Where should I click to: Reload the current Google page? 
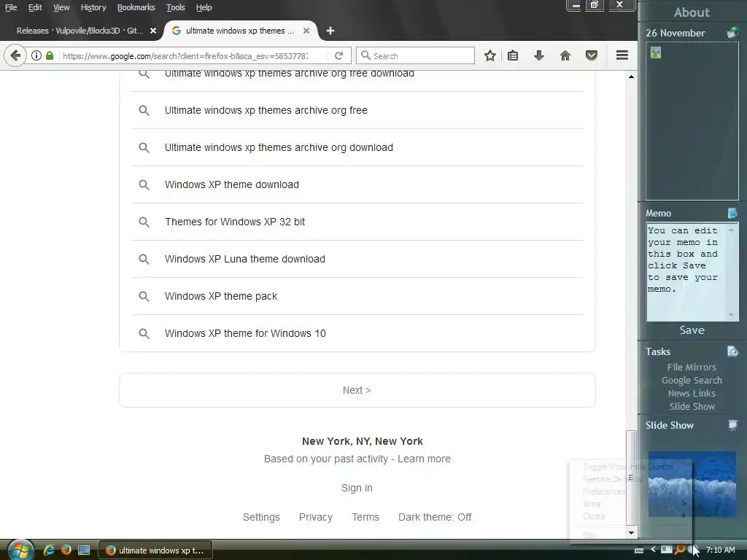click(x=338, y=55)
